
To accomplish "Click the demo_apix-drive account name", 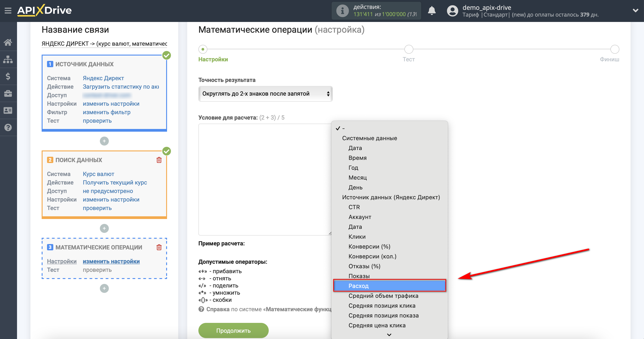I will pos(487,7).
